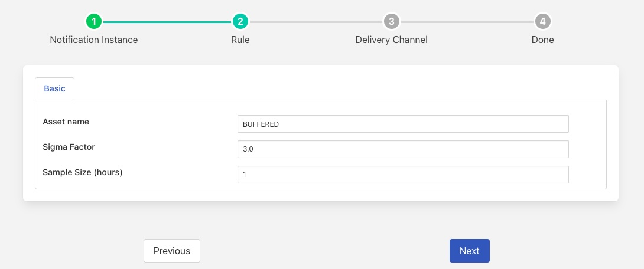Click the "Done" step label
This screenshot has height=269, width=644.
[x=542, y=40]
